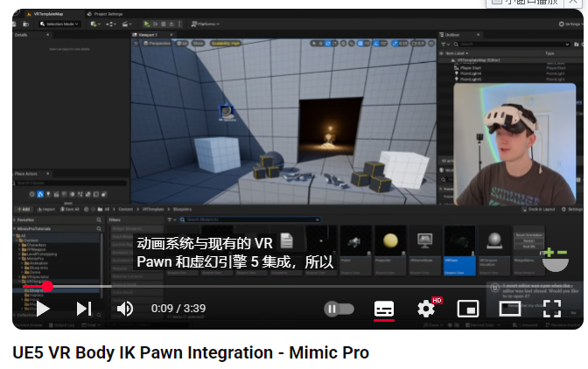Click the Scalability: High button
Screen dimensions: 588x369
[226, 44]
